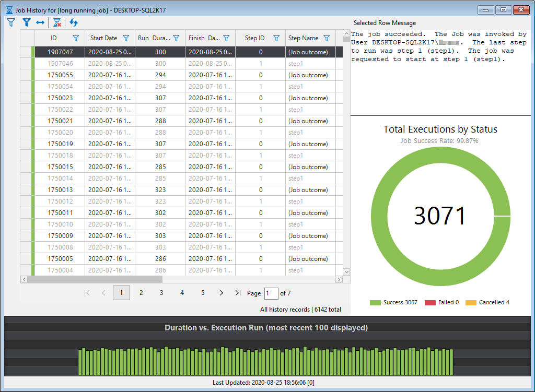Open the Start Date column filter
Screen dimensions: 535x392
(x=126, y=38)
